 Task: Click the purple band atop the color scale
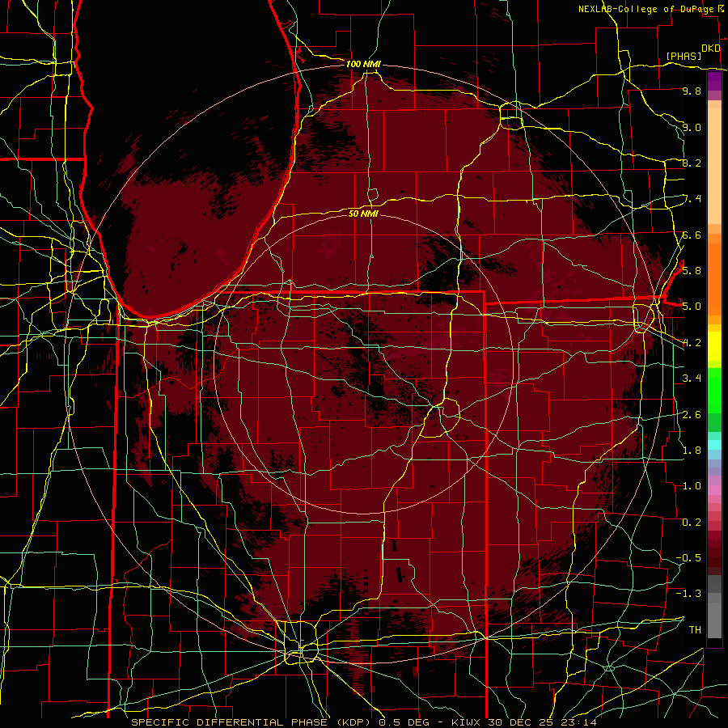714,81
